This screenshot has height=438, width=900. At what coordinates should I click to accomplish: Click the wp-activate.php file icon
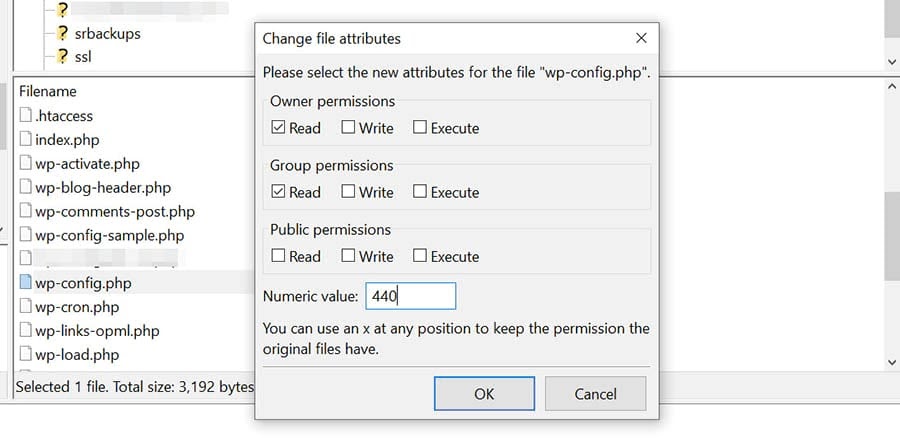point(26,164)
